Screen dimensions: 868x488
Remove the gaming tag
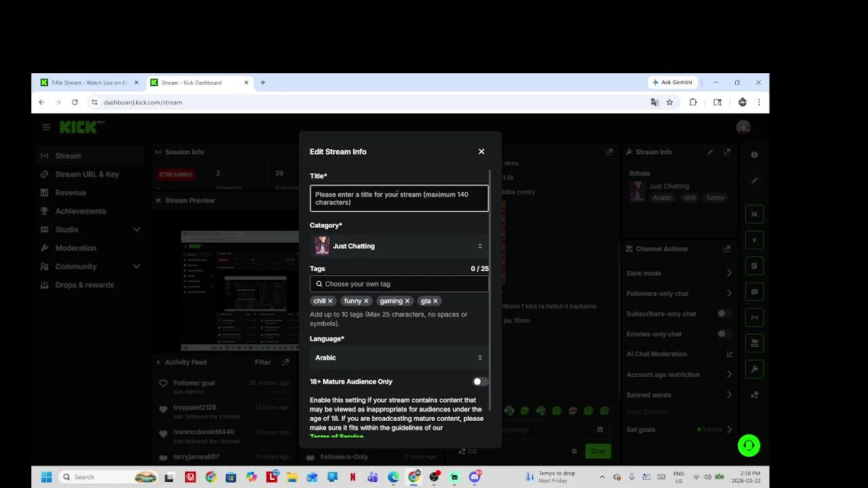408,301
